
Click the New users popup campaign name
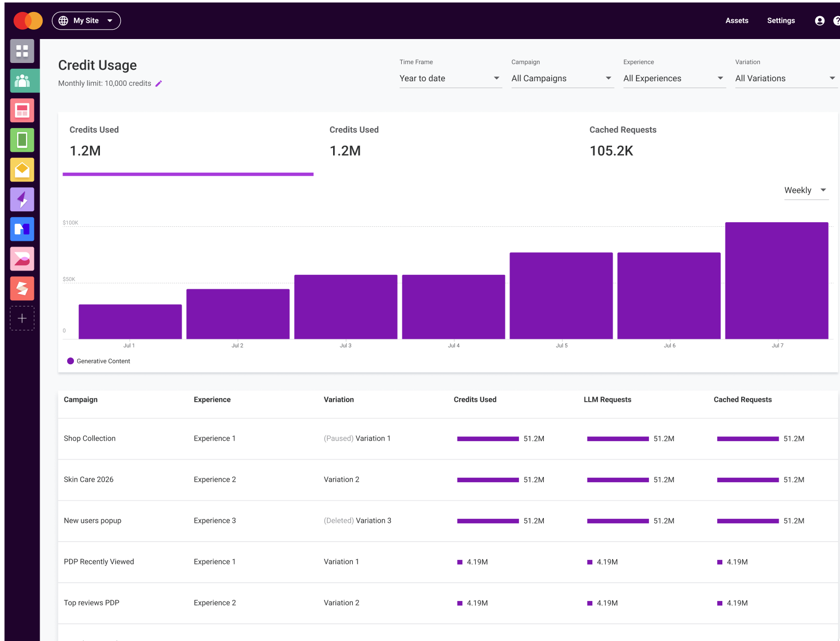point(93,521)
